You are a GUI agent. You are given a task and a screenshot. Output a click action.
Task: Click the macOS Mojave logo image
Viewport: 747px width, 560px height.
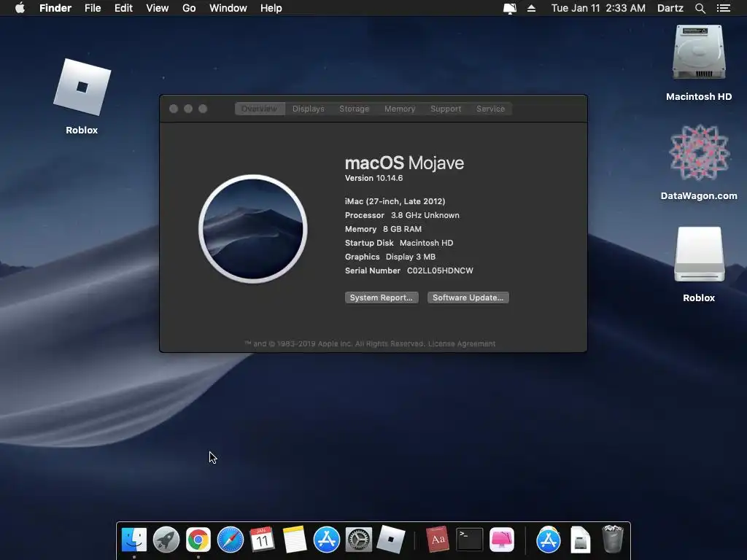(253, 229)
